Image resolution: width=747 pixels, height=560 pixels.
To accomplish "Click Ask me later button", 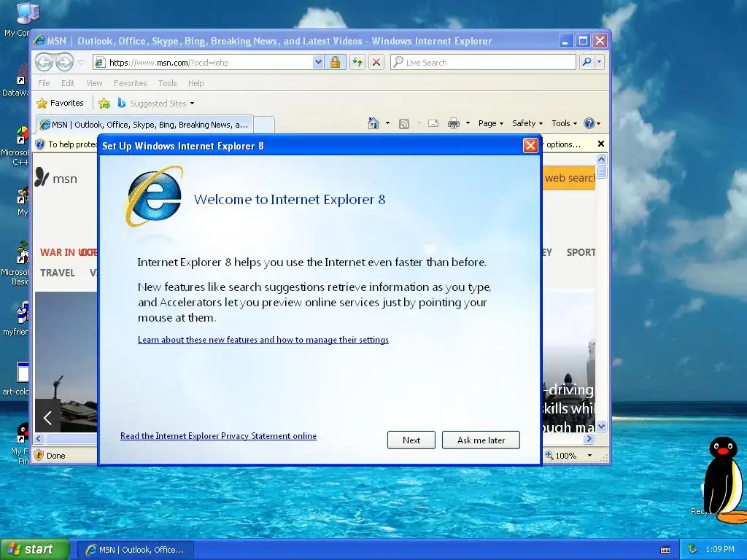I will click(x=481, y=440).
